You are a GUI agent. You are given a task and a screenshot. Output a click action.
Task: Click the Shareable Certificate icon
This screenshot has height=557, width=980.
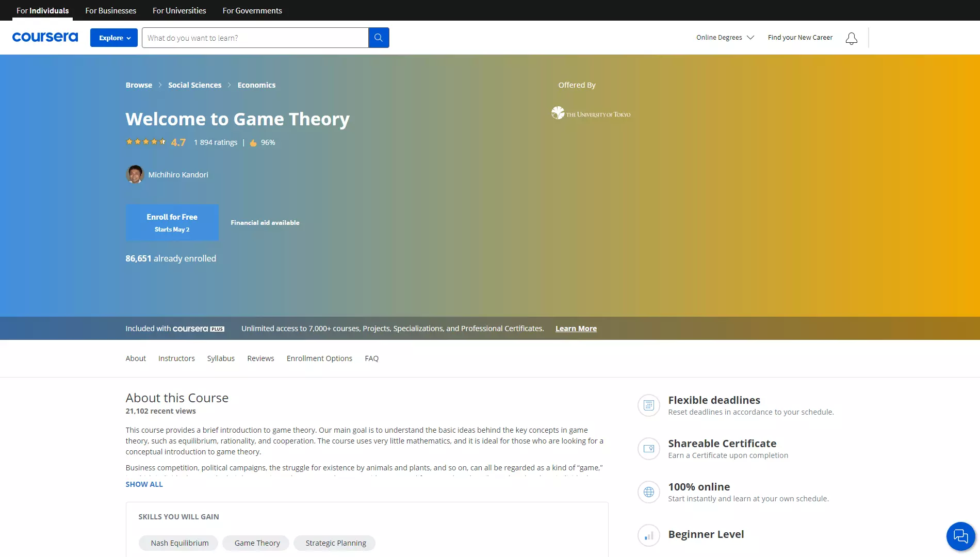649,449
